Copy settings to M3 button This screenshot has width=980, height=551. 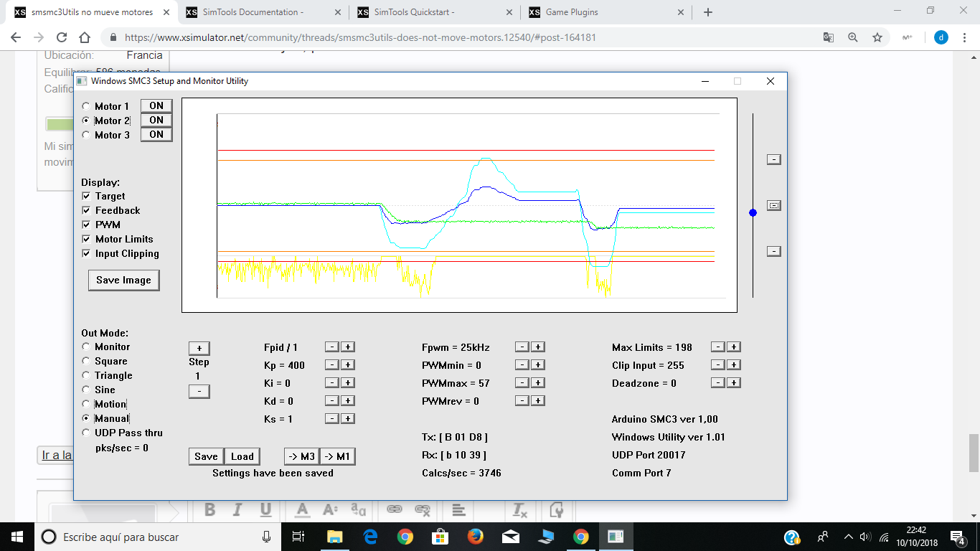301,456
